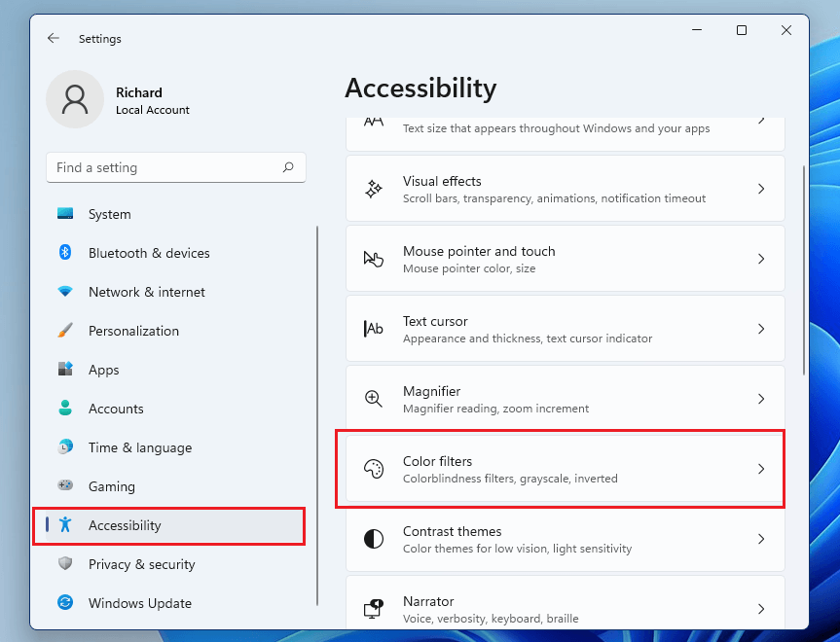Open Personalization category
840x642 pixels.
(174, 331)
